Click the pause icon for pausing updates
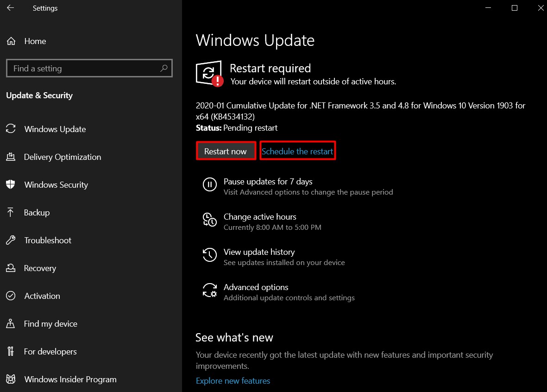This screenshot has width=547, height=392. (210, 184)
